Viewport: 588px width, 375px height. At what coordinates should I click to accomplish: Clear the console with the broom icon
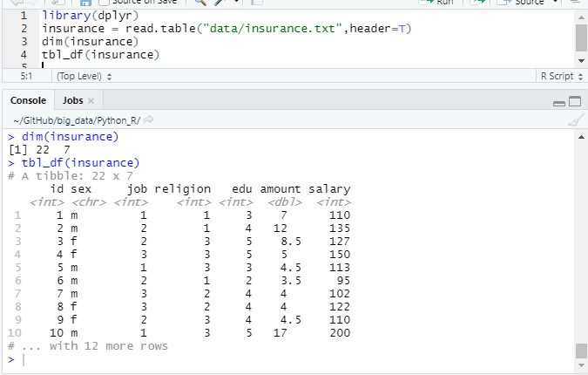(x=576, y=120)
